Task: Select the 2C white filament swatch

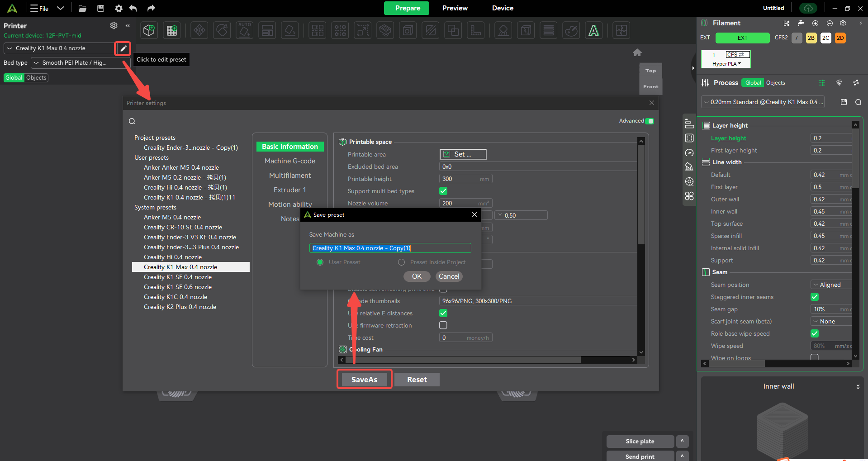Action: pyautogui.click(x=825, y=38)
